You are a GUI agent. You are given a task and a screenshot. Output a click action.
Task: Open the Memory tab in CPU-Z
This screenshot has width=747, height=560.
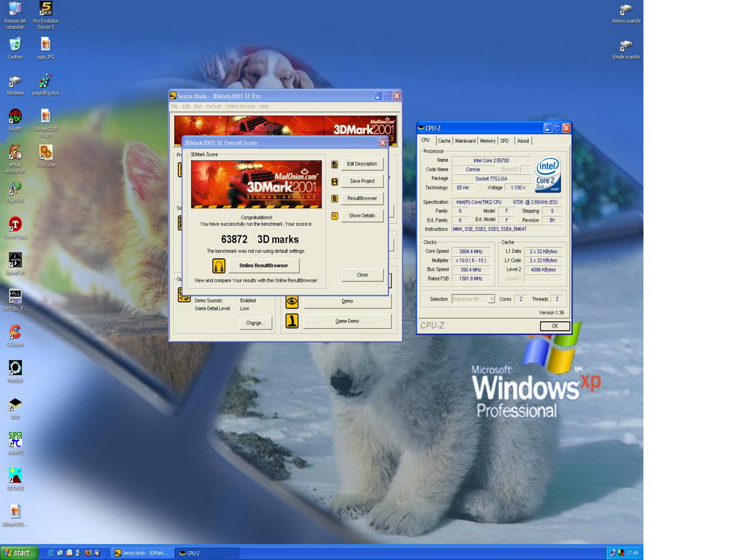pyautogui.click(x=487, y=141)
